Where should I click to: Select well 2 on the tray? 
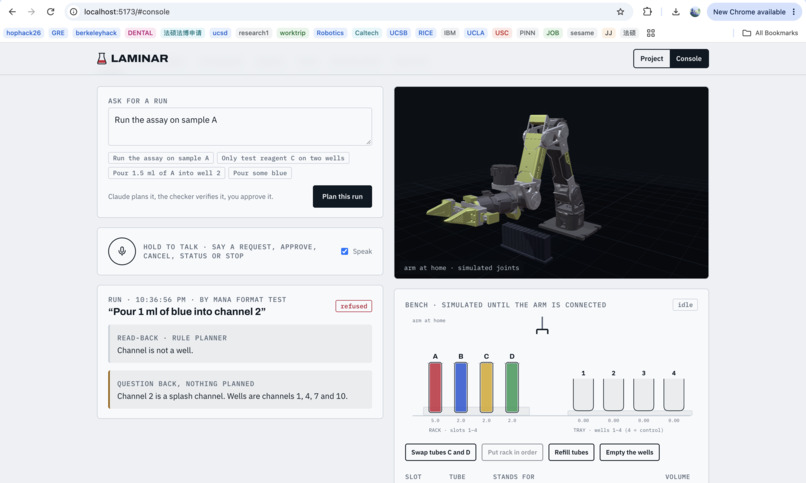tap(613, 394)
